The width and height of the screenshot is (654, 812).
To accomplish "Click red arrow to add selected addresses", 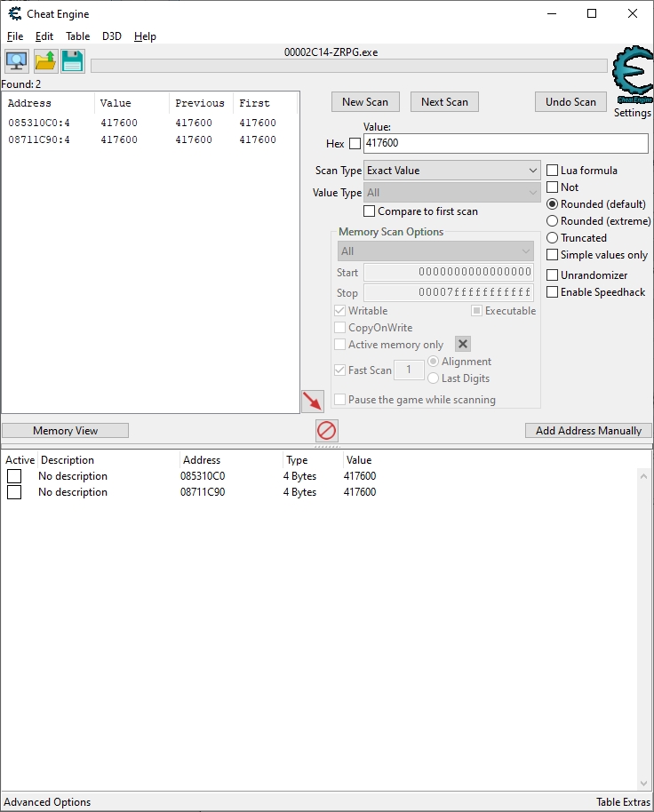I will point(313,402).
